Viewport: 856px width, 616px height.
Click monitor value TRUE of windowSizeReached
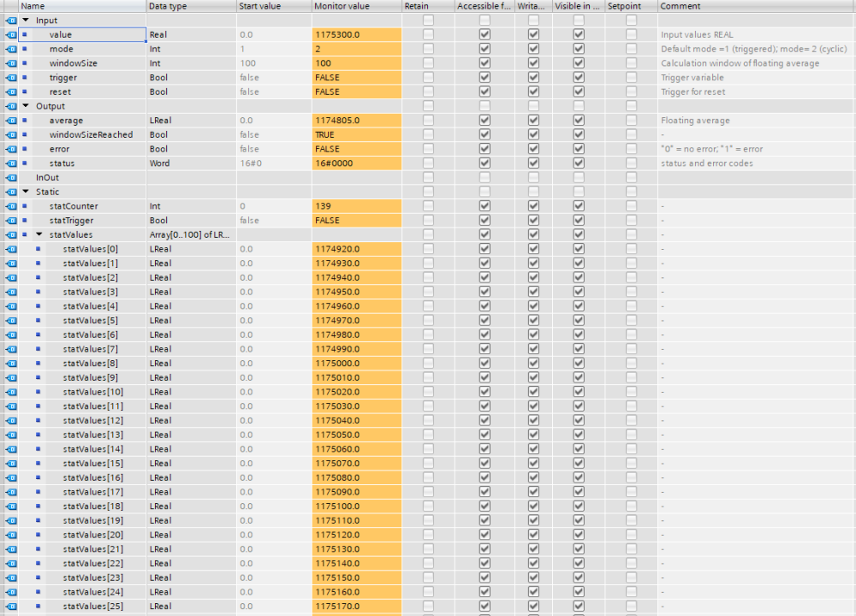tap(357, 134)
